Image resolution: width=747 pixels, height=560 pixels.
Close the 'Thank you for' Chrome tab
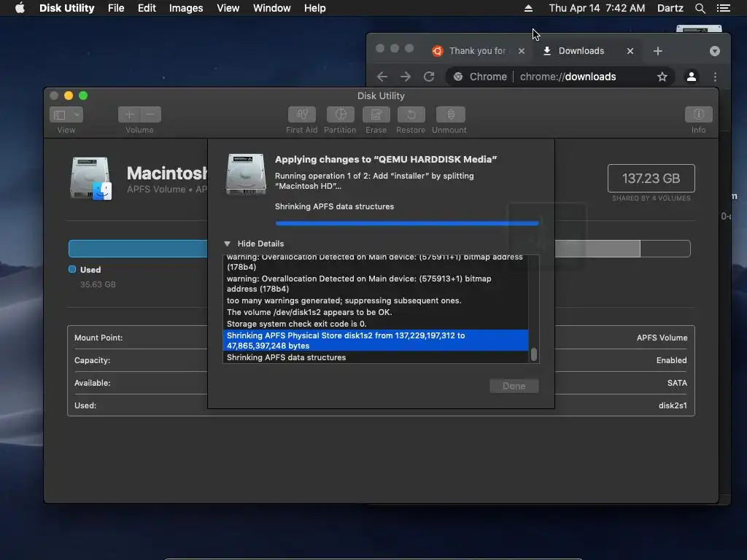pyautogui.click(x=522, y=51)
